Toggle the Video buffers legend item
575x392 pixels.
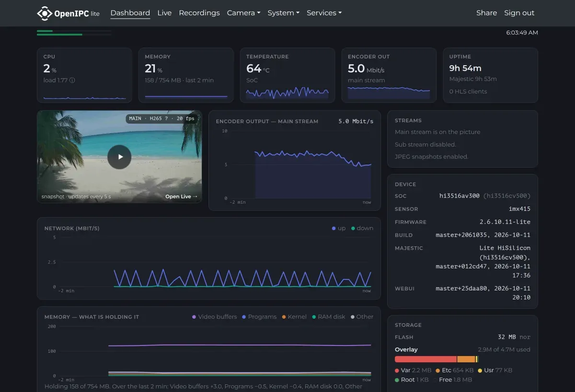point(214,317)
